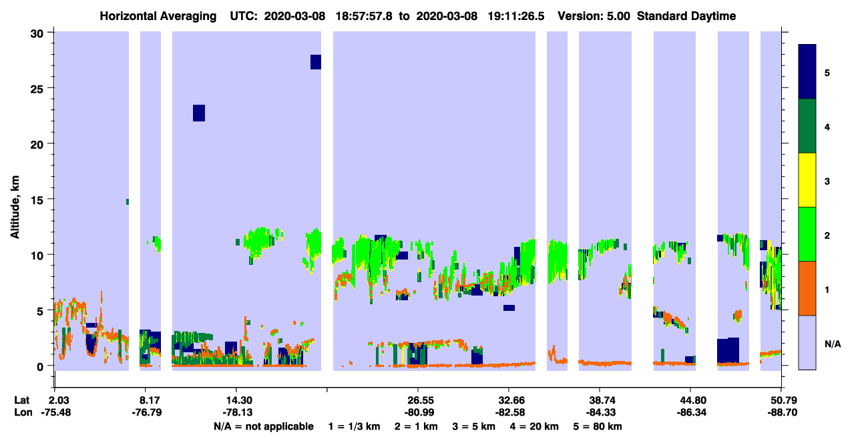Click the '1 = 1/3 km' legend text
Viewport: 868px width, 445px height.
pyautogui.click(x=355, y=426)
